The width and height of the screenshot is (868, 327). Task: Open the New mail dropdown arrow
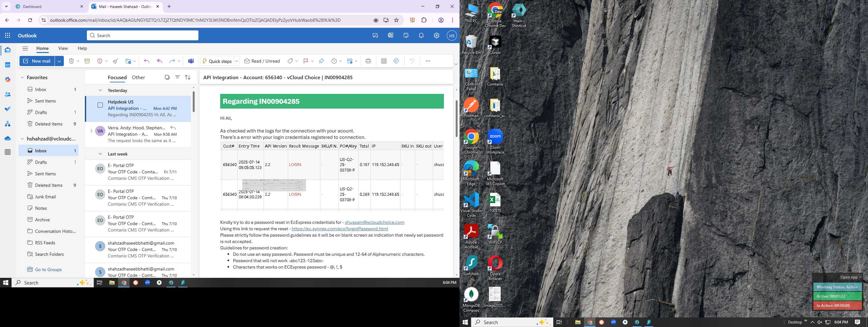point(59,61)
